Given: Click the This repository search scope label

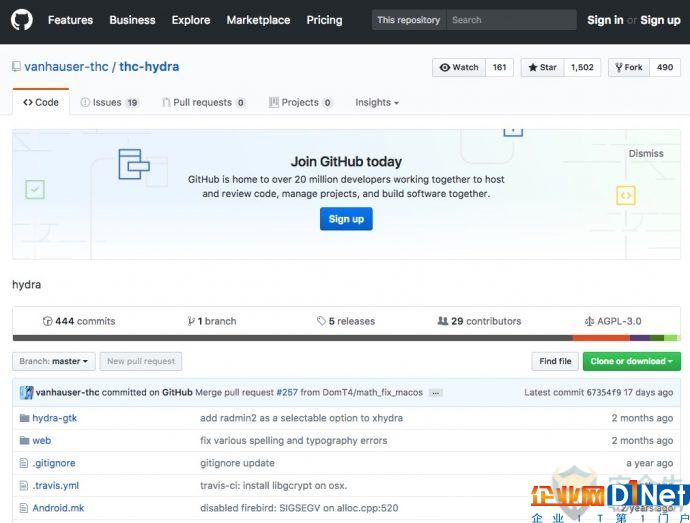Looking at the screenshot, I should click(409, 20).
